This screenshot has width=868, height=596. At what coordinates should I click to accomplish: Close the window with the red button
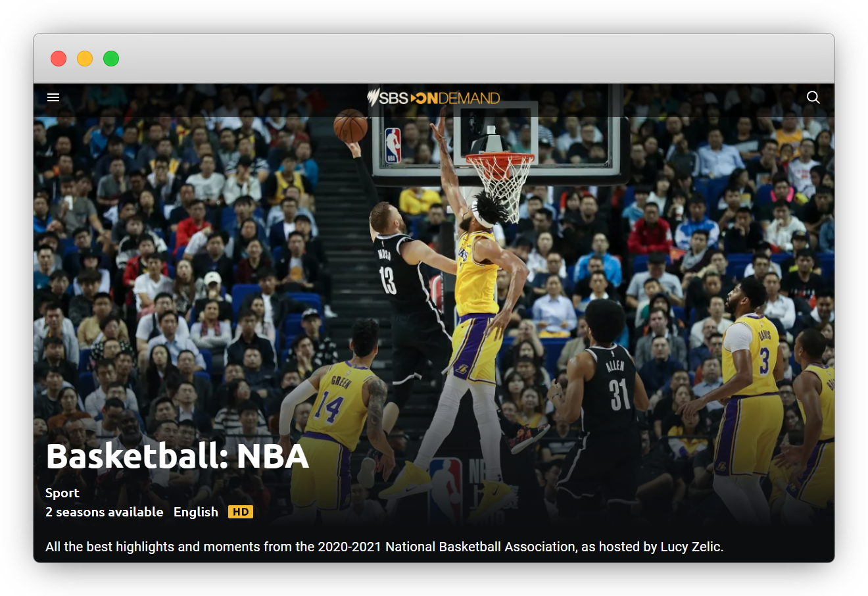coord(59,59)
